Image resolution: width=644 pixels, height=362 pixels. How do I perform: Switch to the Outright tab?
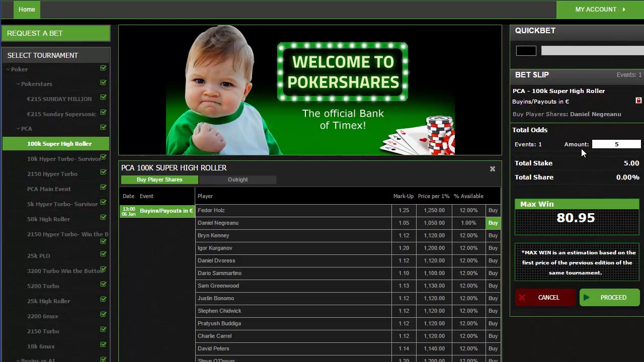tap(237, 179)
